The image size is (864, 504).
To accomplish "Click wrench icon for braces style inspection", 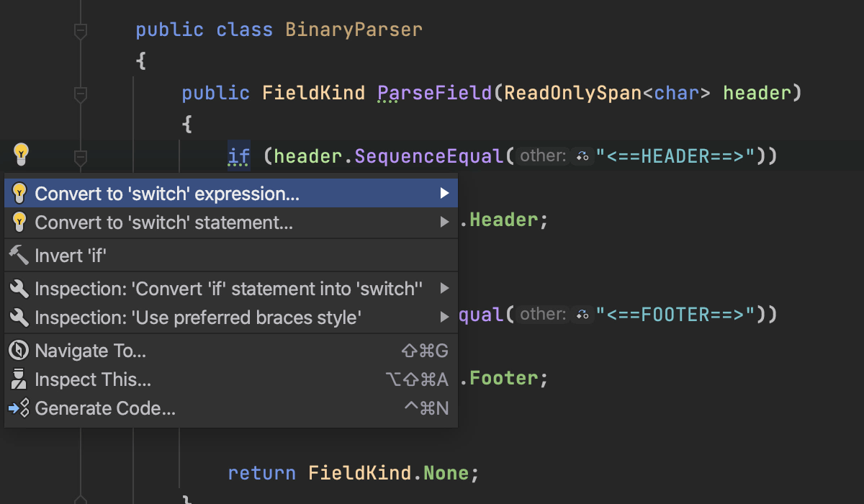I will 19,318.
